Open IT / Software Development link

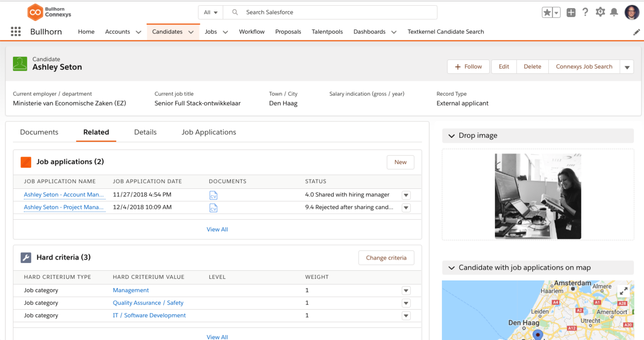(x=149, y=316)
